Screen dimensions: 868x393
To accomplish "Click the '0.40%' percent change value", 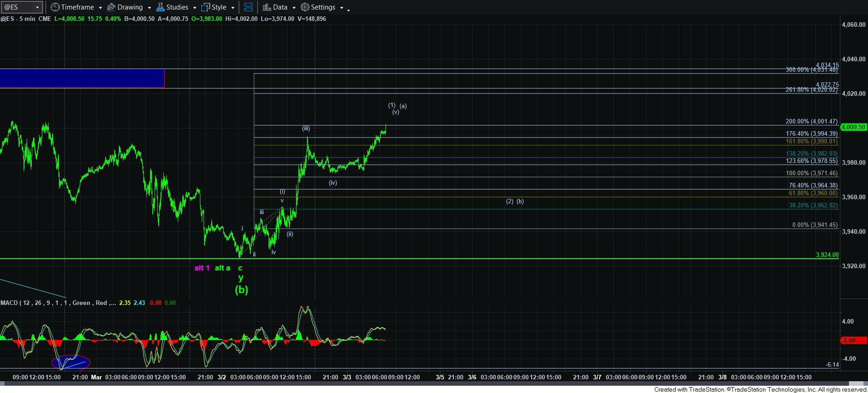I will (112, 19).
